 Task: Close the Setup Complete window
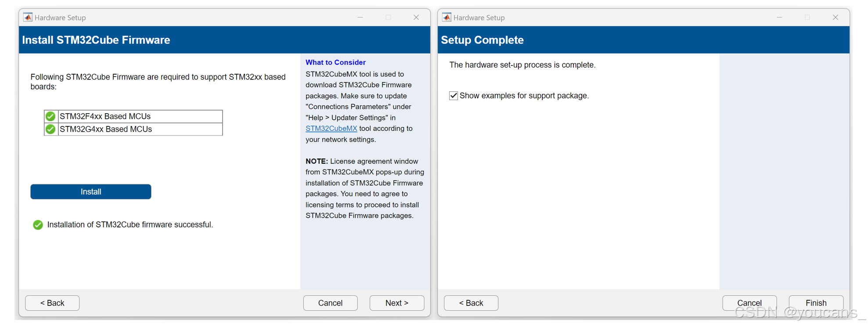[836, 18]
